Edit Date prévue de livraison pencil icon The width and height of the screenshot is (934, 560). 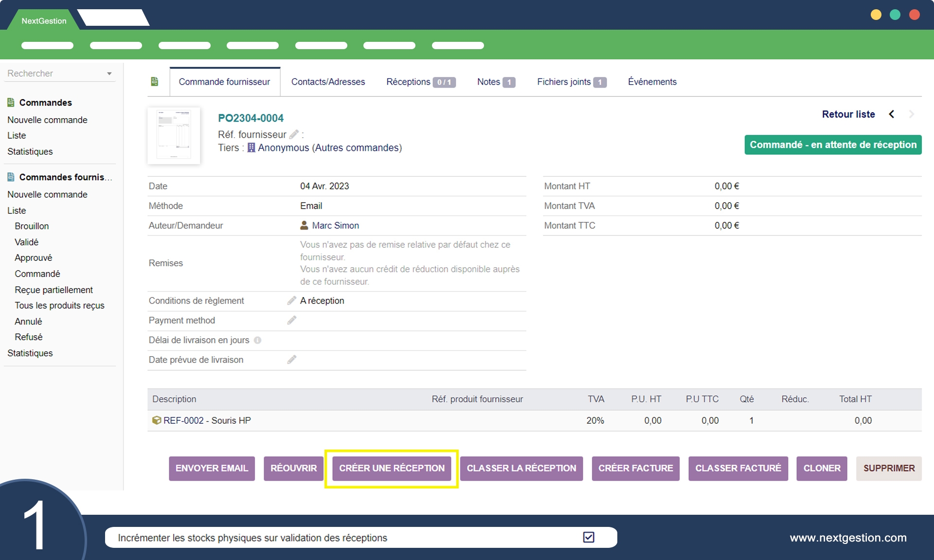pos(291,360)
